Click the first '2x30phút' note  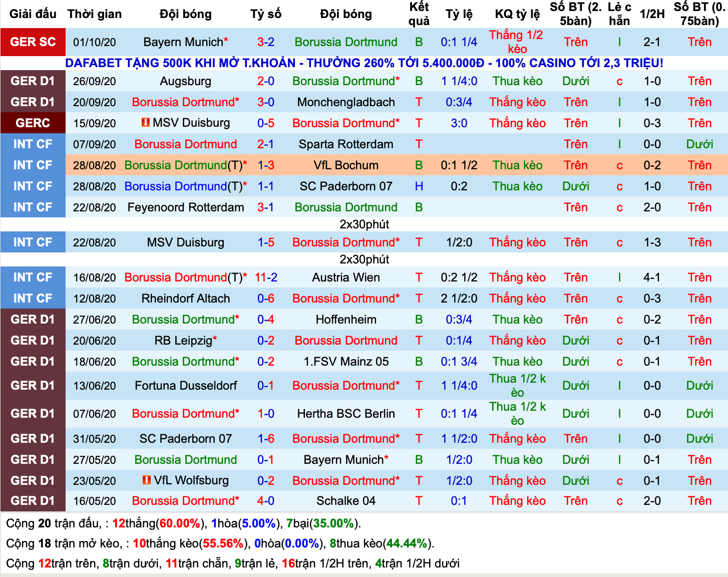[x=364, y=224]
